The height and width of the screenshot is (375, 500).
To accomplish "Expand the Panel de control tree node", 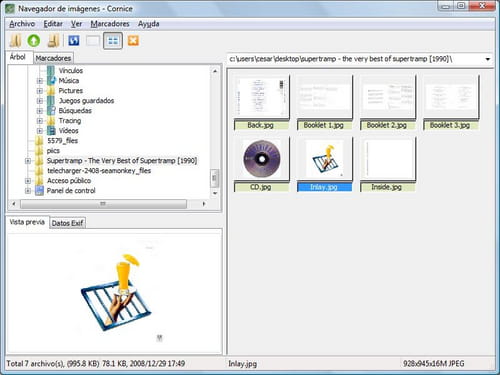I will pos(28,191).
